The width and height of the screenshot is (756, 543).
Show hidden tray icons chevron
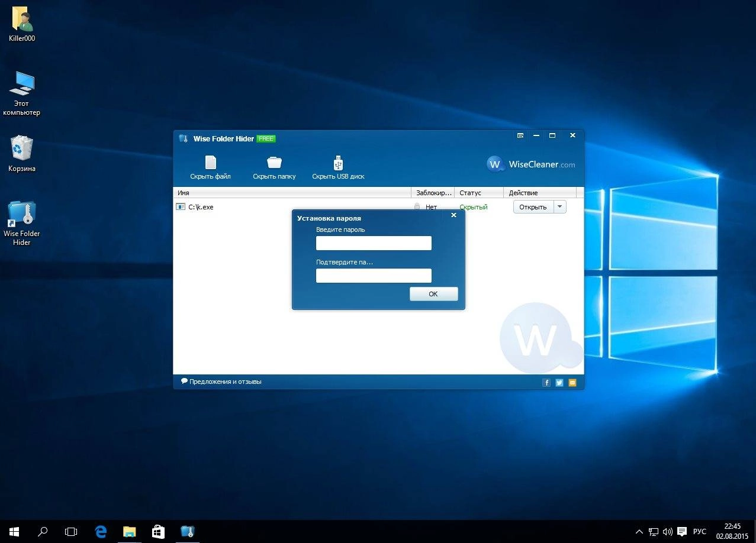click(x=639, y=532)
